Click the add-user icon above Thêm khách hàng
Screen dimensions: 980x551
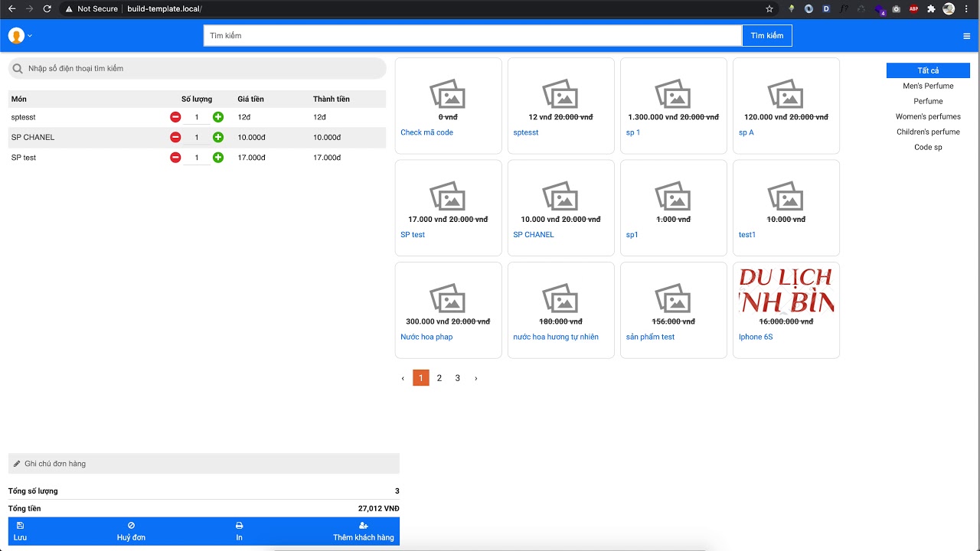pos(363,526)
